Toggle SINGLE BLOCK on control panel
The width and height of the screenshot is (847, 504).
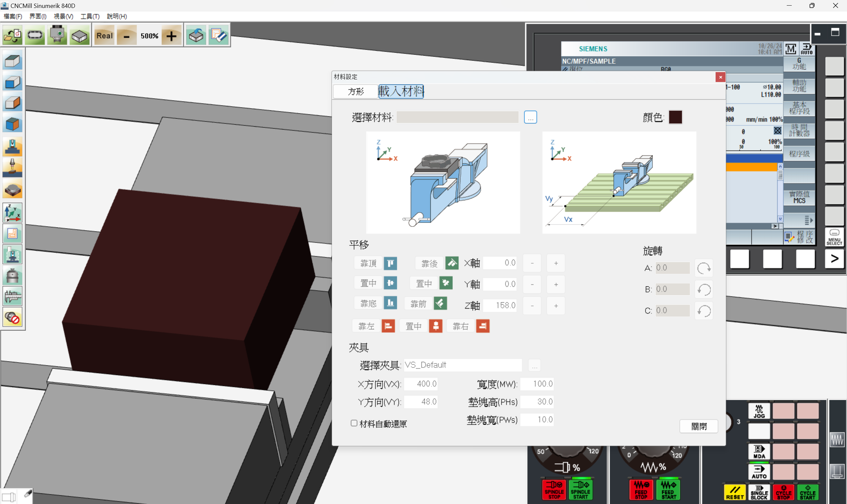coord(759,492)
